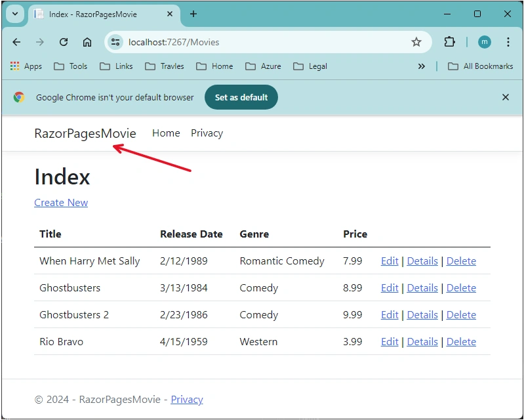This screenshot has height=420, width=524.
Task: Click the Set as default button
Action: tap(241, 97)
